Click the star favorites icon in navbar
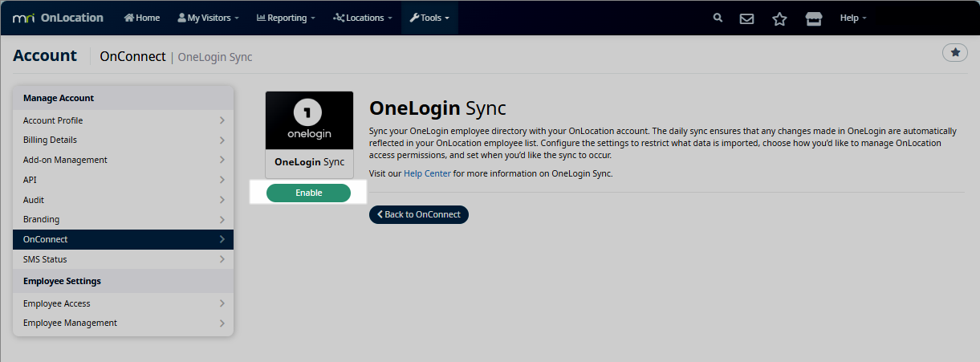The width and height of the screenshot is (980, 362). (779, 18)
